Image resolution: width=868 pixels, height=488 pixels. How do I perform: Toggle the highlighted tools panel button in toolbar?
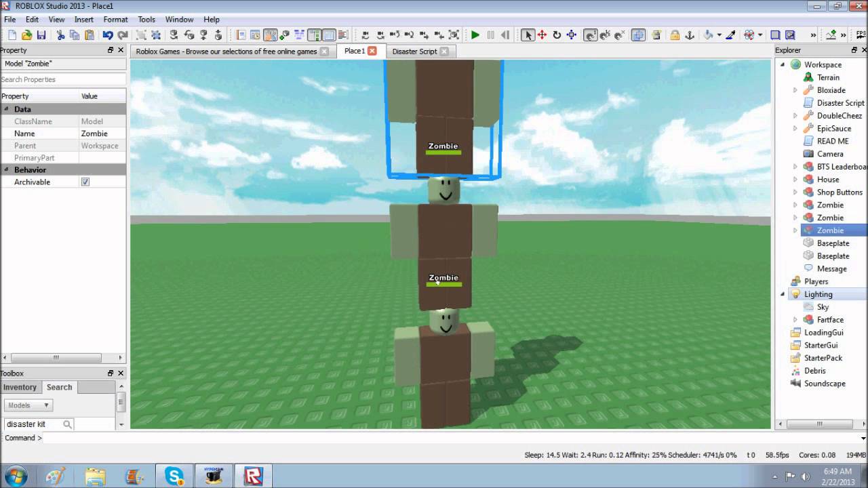pyautogui.click(x=271, y=35)
